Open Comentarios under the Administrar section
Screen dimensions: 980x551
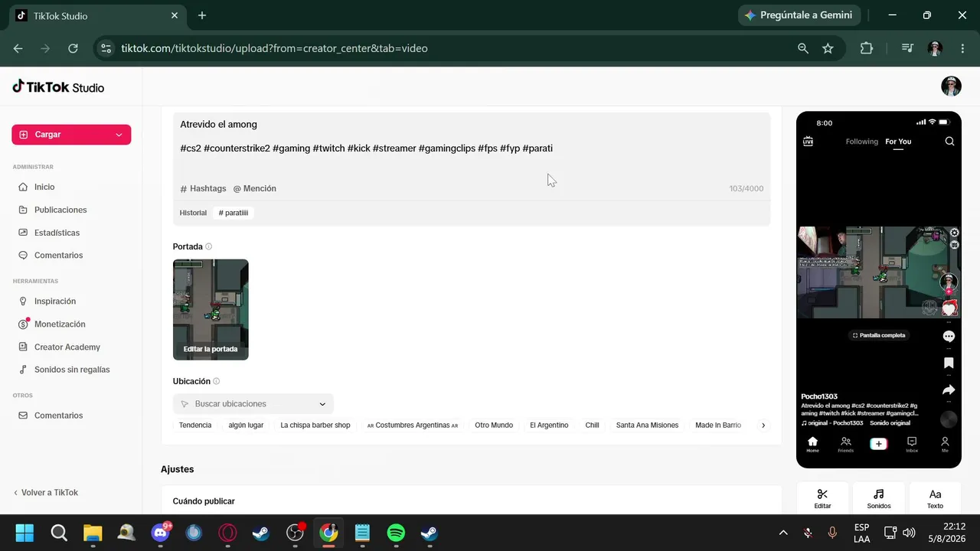coord(58,256)
